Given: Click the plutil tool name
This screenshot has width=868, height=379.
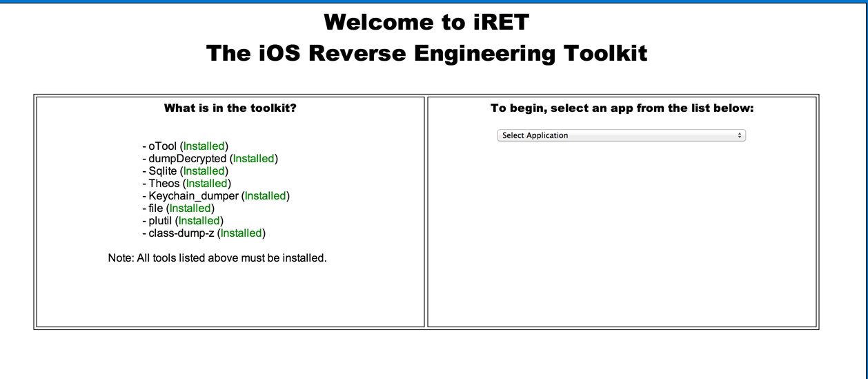Looking at the screenshot, I should 160,221.
